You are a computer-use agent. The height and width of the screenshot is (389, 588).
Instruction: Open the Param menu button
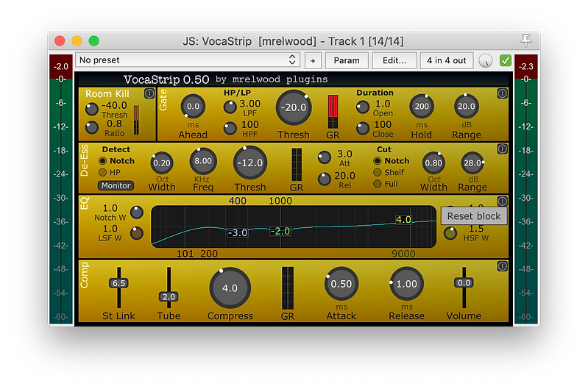click(347, 60)
